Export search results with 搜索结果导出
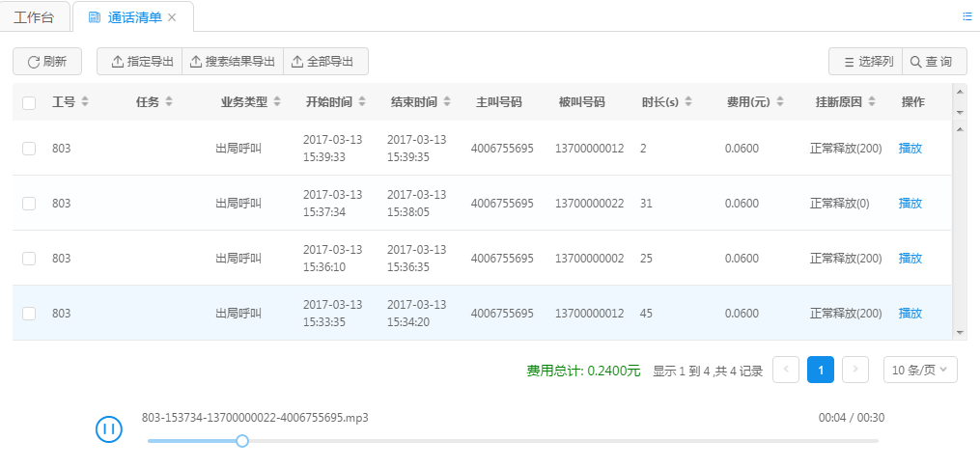This screenshot has height=468, width=980. click(x=233, y=62)
